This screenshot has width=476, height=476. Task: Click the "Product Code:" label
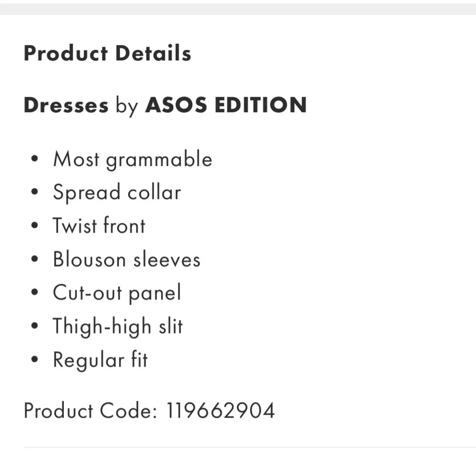[x=90, y=410]
